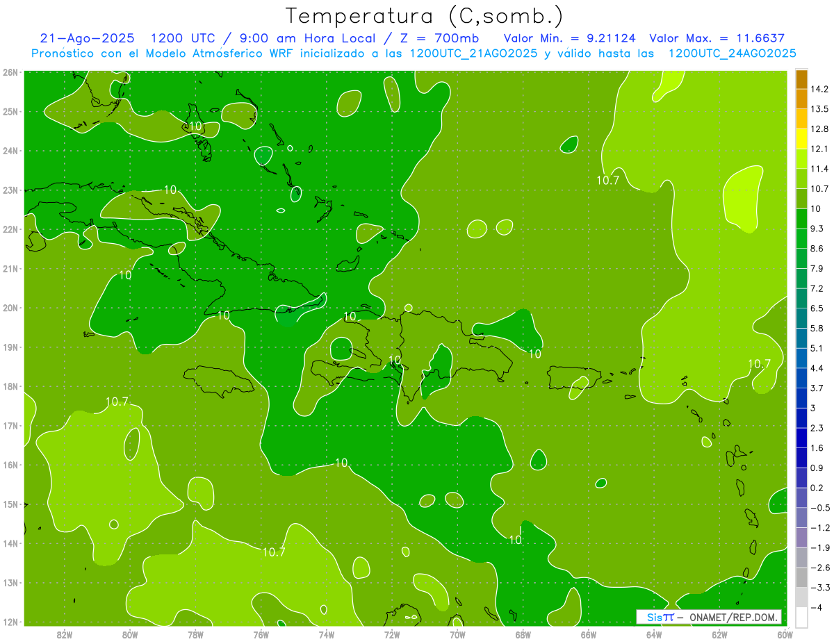Click the 12N latitude axis label
Image resolution: width=834 pixels, height=644 pixels.
10,622
